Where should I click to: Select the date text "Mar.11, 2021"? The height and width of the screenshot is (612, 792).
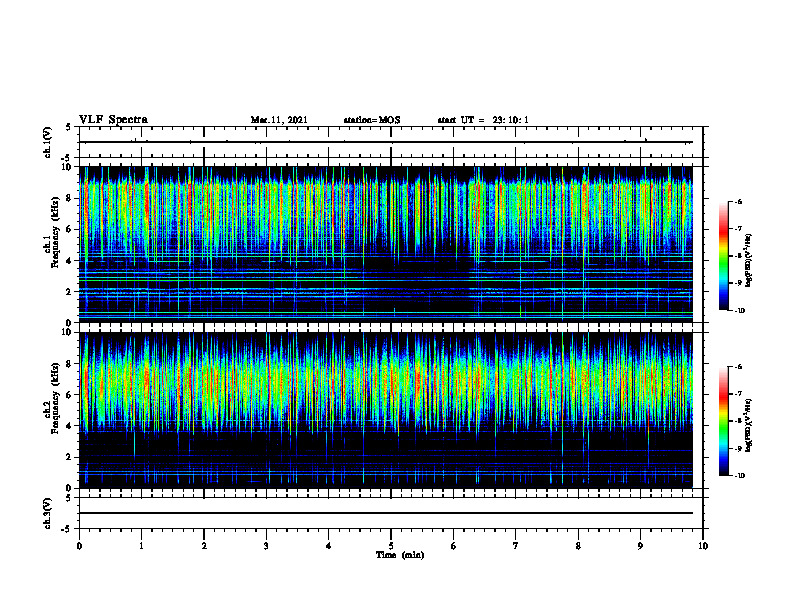[279, 120]
